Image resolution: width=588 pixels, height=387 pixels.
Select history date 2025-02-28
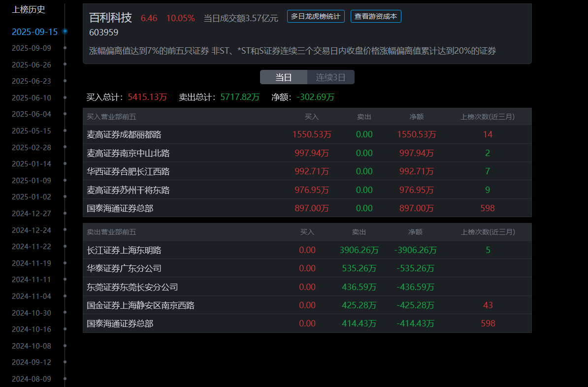[32, 147]
